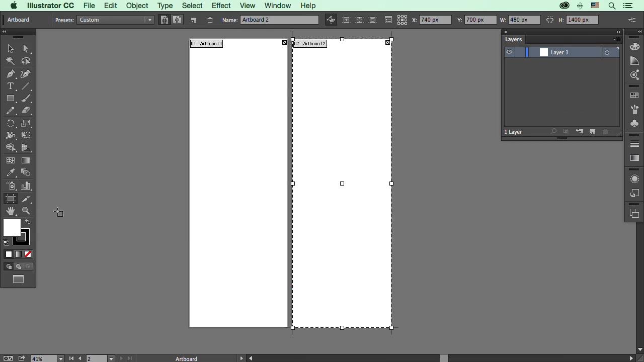Switch to the Layers tab
This screenshot has height=362, width=644.
(x=514, y=39)
